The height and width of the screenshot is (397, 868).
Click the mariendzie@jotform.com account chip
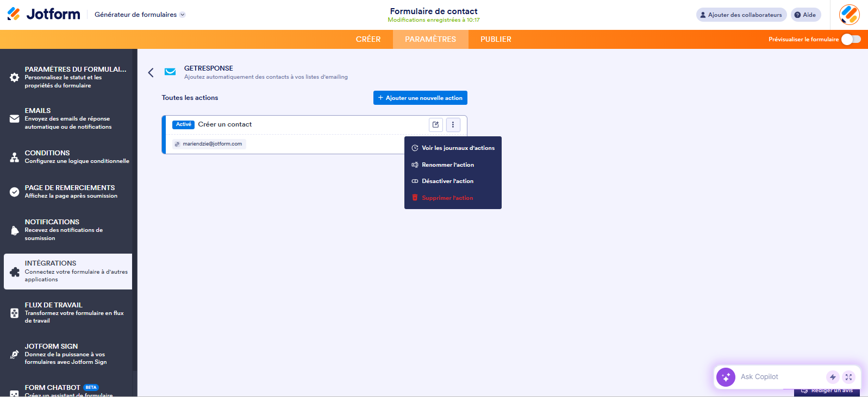[x=209, y=144]
